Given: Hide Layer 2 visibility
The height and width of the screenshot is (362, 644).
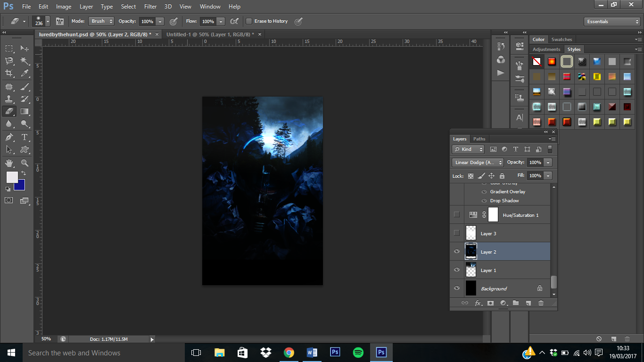Looking at the screenshot, I should click(456, 252).
